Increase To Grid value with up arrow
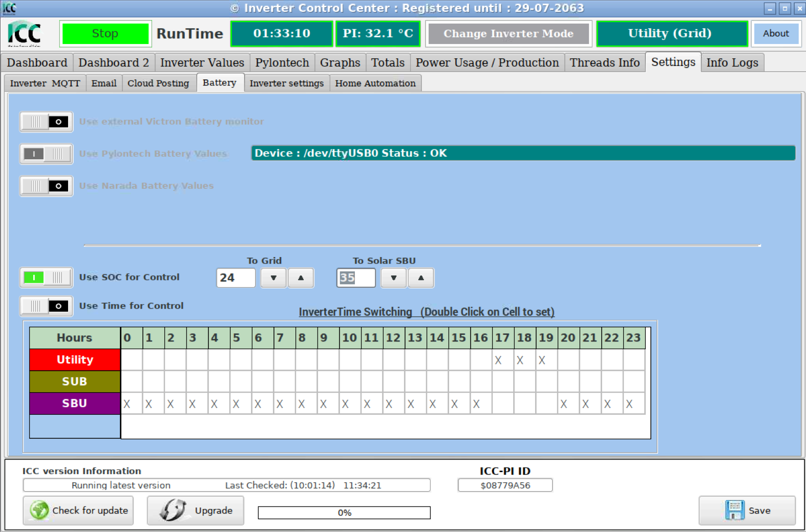 point(301,278)
